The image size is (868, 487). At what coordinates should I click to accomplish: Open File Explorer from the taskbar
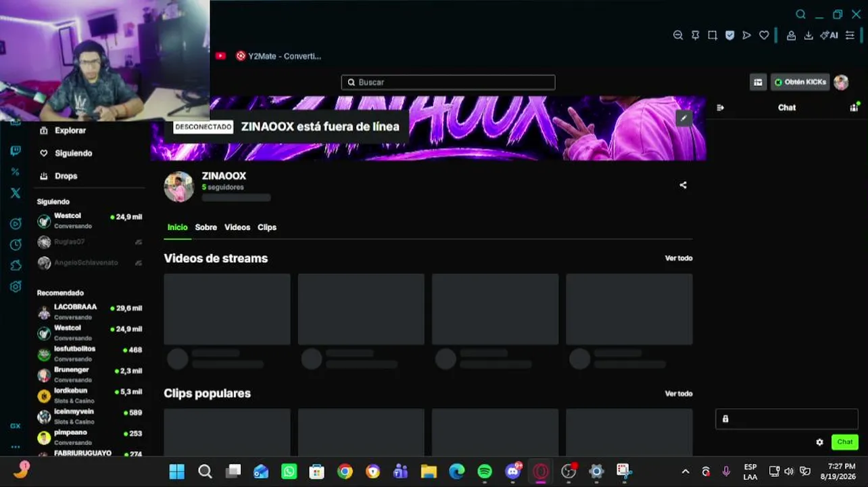point(429,471)
